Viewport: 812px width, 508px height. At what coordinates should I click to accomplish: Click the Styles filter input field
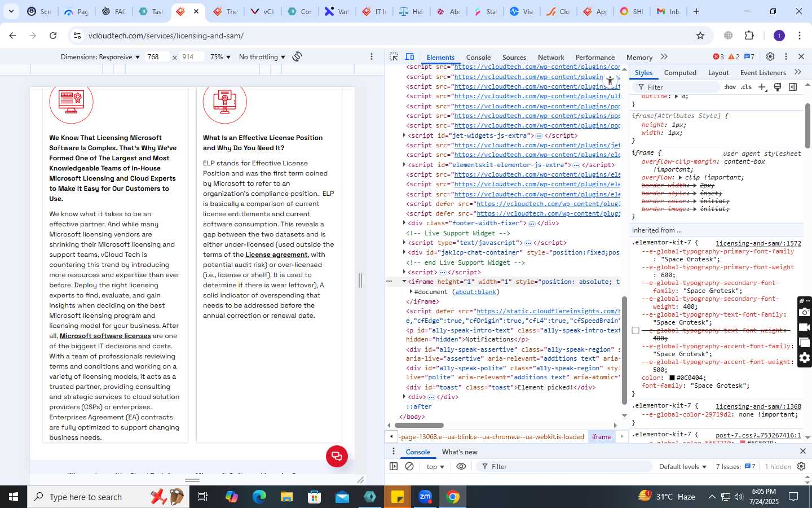click(x=677, y=87)
